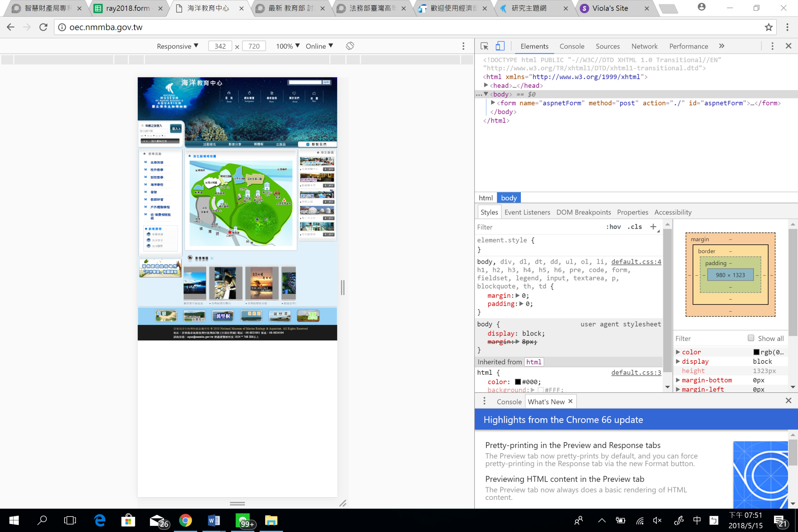Go back to previous page
798x532 pixels.
tap(10, 27)
